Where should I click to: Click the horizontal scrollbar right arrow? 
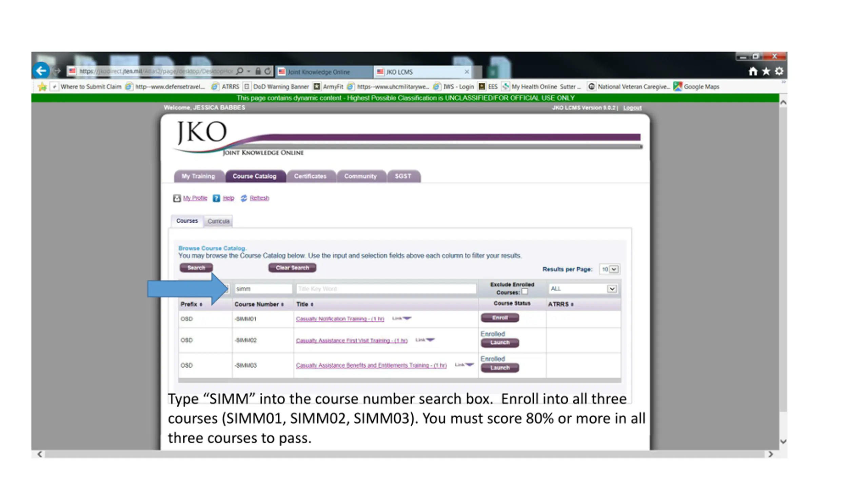pyautogui.click(x=771, y=454)
